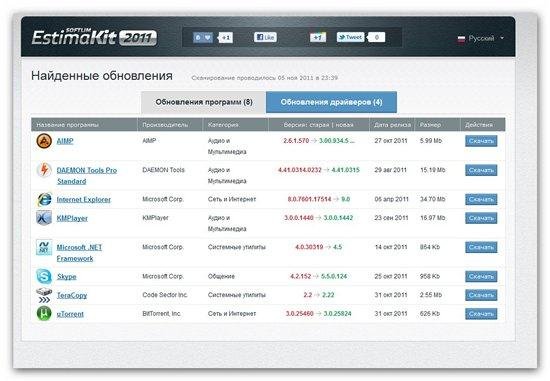Open the AIMP program link
This screenshot has width=550, height=381.
(x=65, y=141)
